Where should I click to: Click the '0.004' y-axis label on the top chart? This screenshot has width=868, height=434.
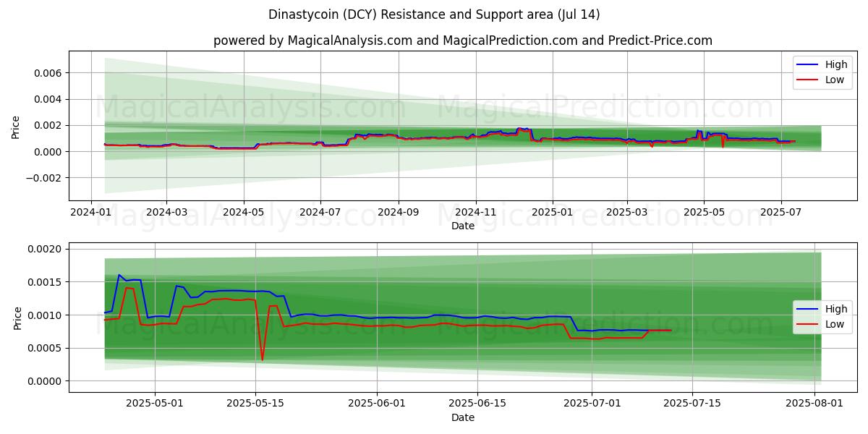tap(48, 99)
